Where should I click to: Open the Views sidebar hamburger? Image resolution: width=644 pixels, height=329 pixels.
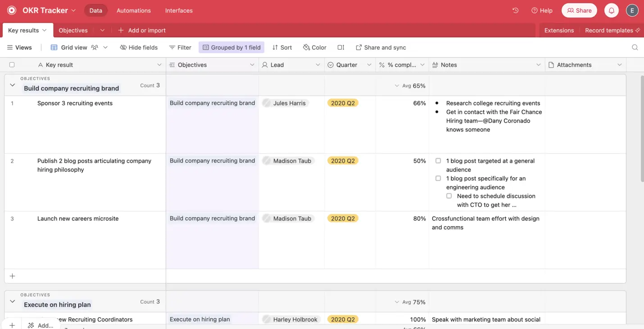[9, 47]
